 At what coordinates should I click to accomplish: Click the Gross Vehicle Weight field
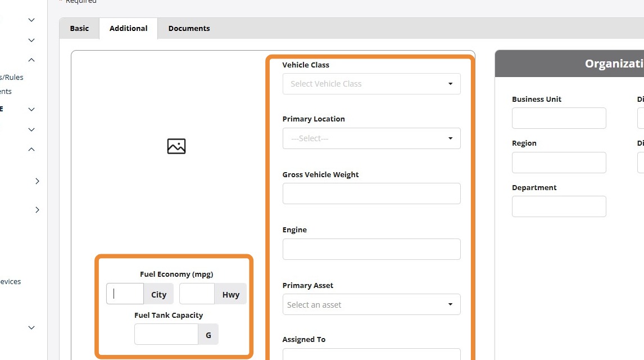(371, 193)
